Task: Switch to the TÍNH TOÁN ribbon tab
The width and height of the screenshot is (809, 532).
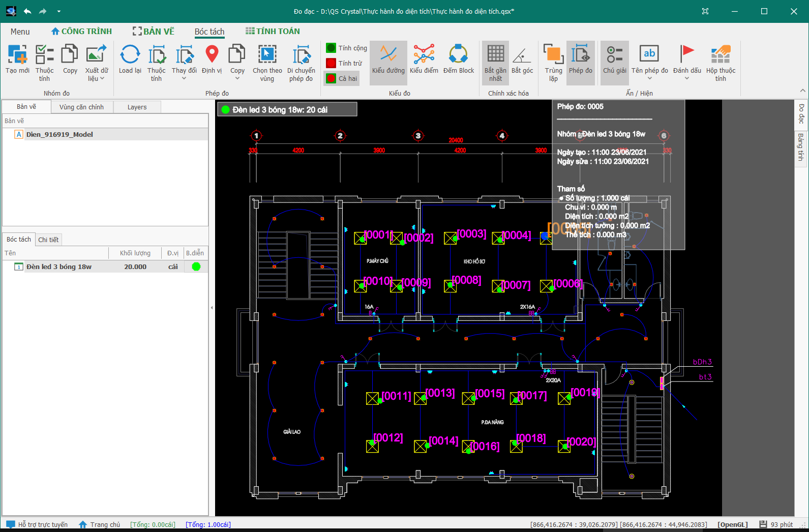Action: tap(273, 32)
